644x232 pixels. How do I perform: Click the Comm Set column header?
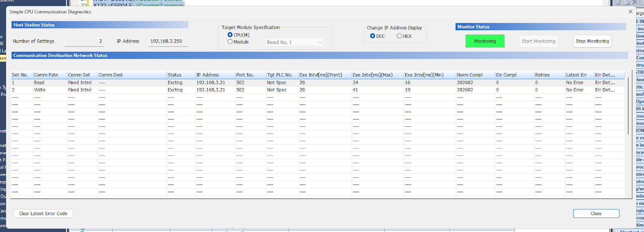pyautogui.click(x=82, y=75)
